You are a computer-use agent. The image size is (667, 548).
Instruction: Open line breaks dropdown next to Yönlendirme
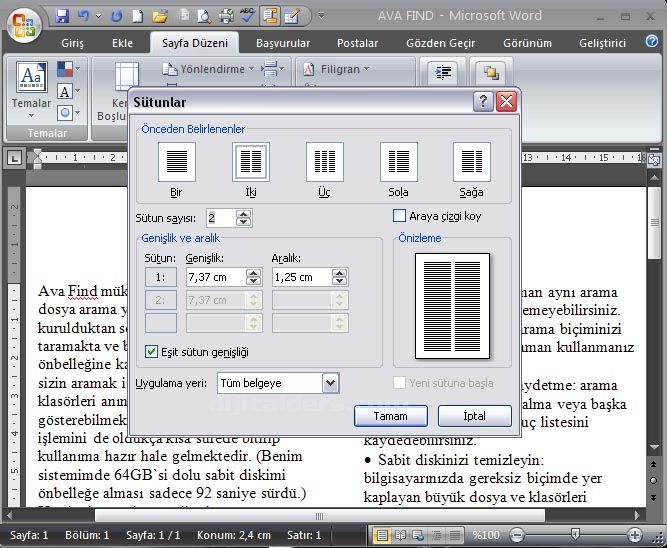(x=273, y=69)
